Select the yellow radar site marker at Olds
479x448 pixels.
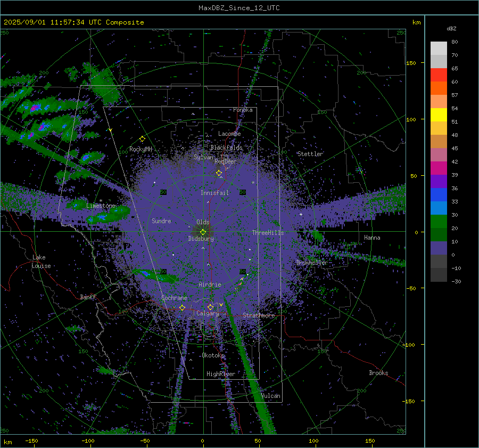point(203,232)
